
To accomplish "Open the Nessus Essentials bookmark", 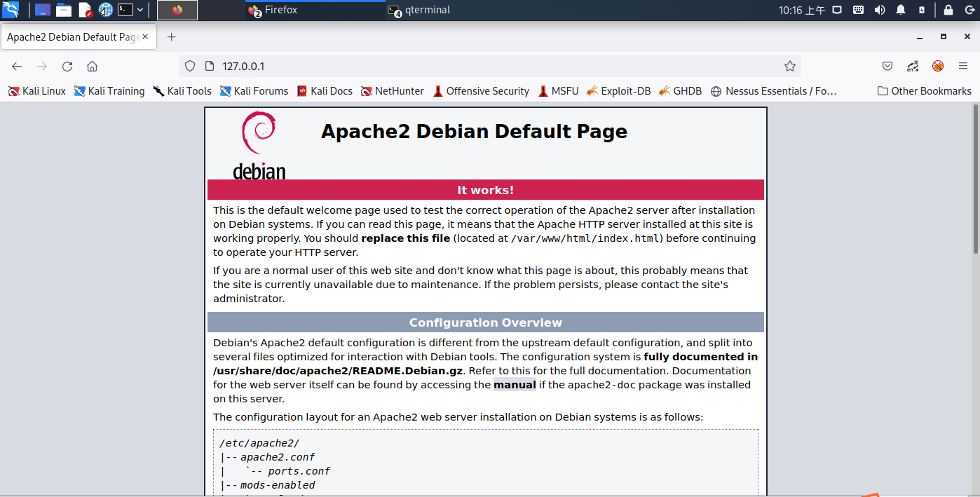I will click(773, 91).
